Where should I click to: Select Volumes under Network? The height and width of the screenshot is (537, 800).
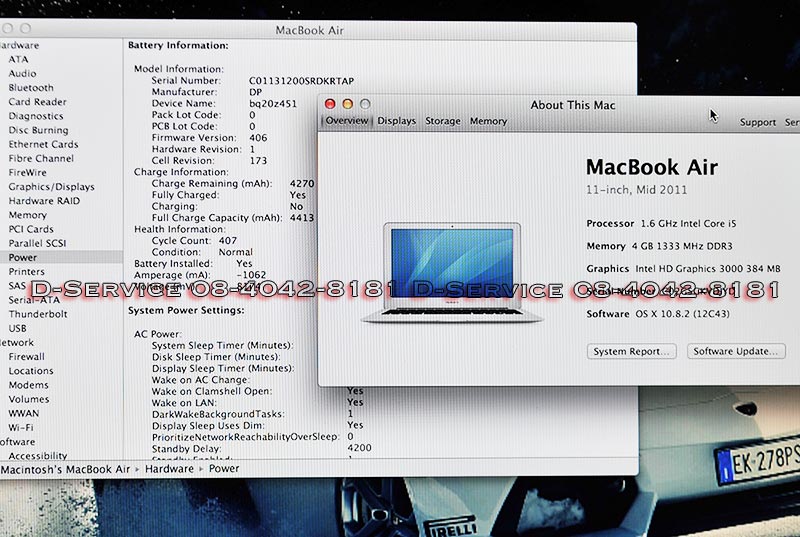pyautogui.click(x=29, y=399)
